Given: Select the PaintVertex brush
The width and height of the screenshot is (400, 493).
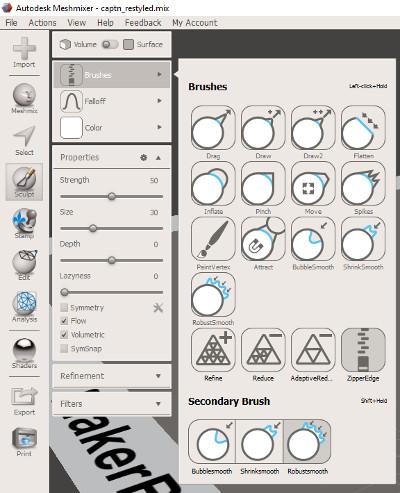Looking at the screenshot, I should click(x=213, y=239).
